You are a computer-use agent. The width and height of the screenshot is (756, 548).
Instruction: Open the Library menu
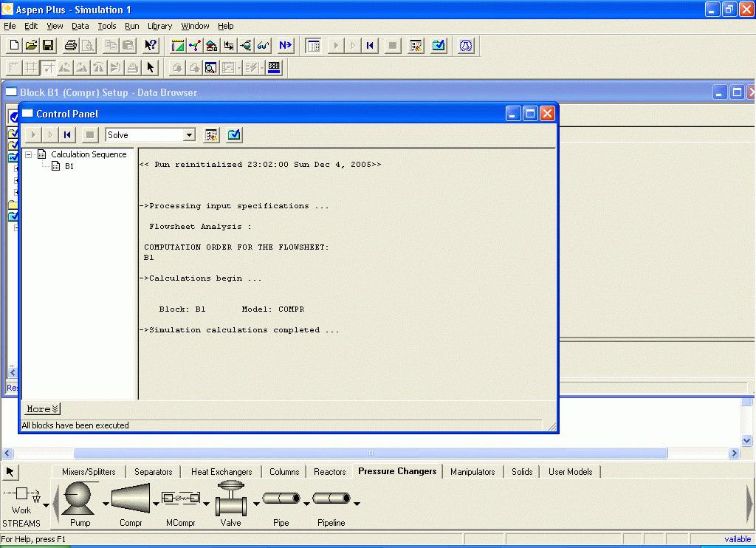tap(159, 26)
